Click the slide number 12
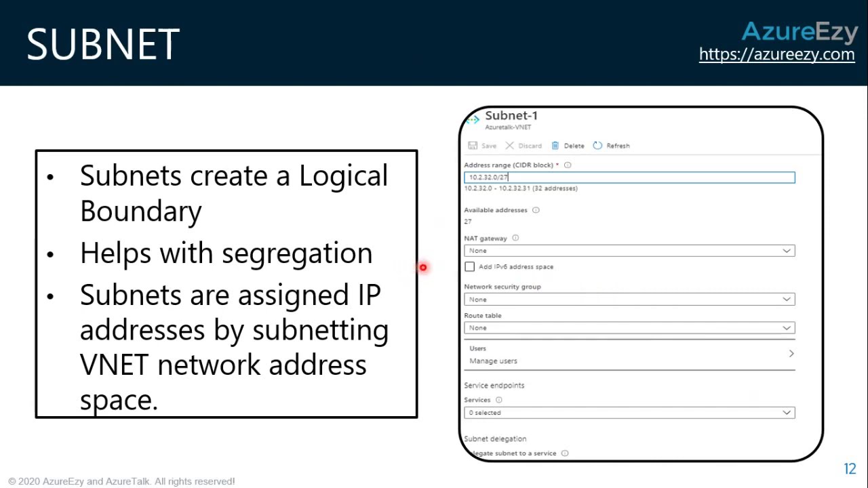The width and height of the screenshot is (868, 488). tap(850, 469)
